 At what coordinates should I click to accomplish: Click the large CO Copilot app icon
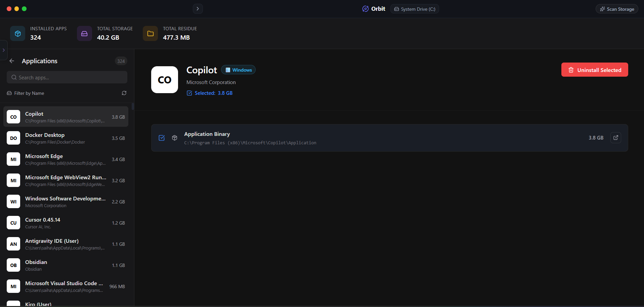click(x=165, y=80)
